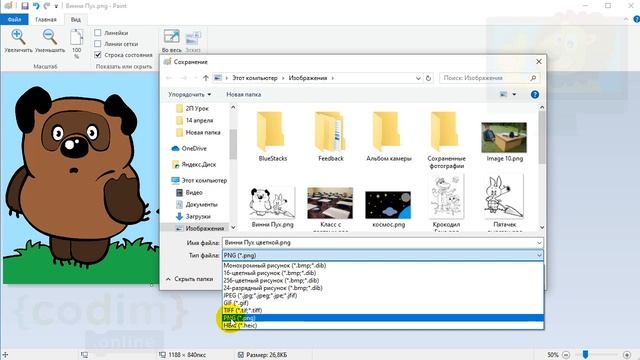
Task: Choose 16-цветный рисунок file type
Action: pyautogui.click(x=383, y=273)
